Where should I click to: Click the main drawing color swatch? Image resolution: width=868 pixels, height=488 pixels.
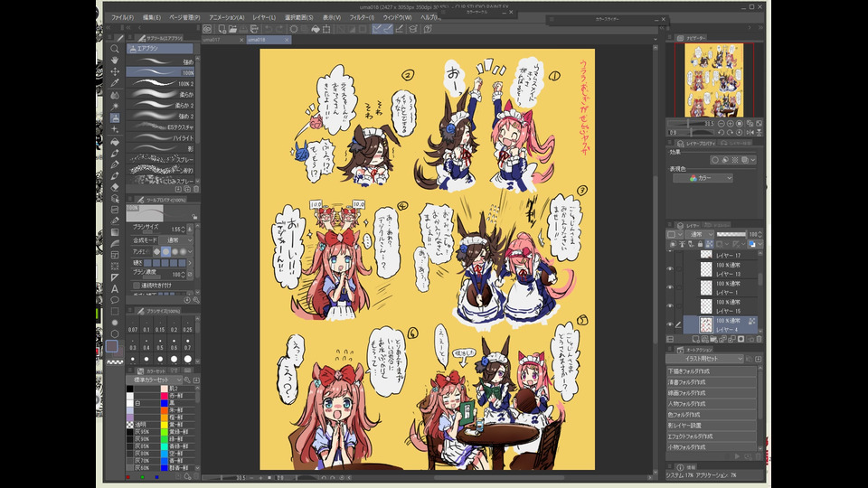point(111,346)
